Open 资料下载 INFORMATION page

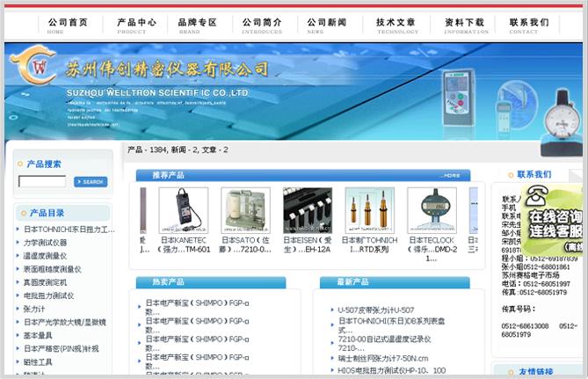pos(466,26)
